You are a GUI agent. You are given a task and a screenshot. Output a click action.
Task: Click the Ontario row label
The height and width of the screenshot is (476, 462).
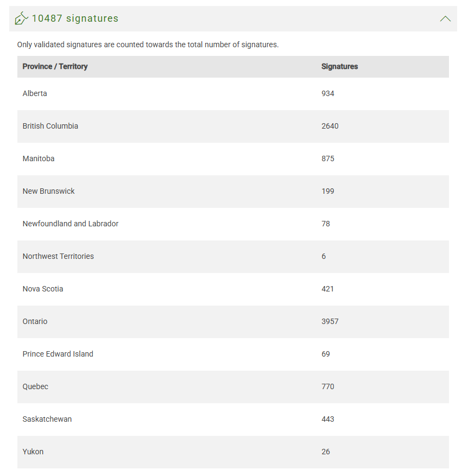click(x=35, y=321)
